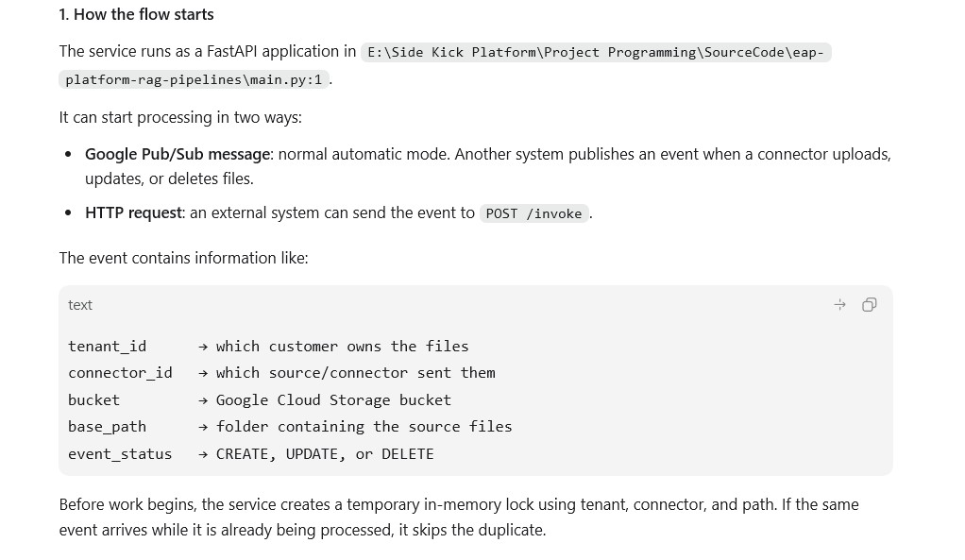This screenshot has height=560, width=965.
Task: Click the 'text' language label of code block
Action: pos(80,305)
